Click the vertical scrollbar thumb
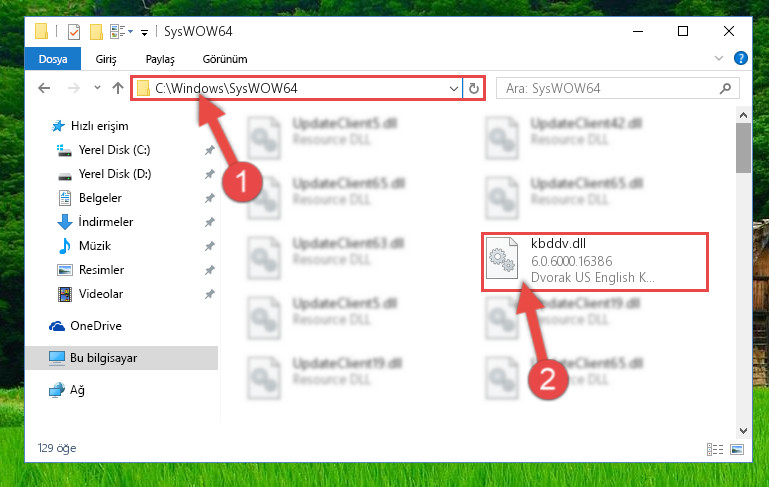 [x=743, y=148]
